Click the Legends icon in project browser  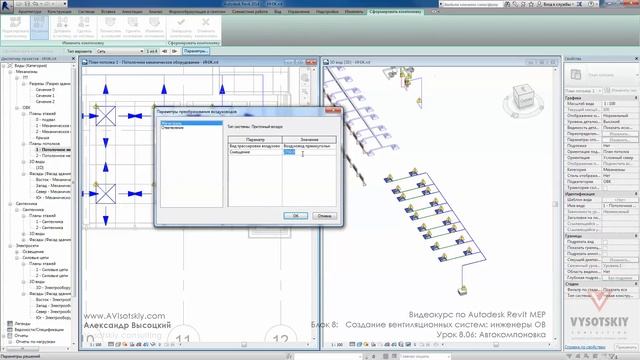pos(10,323)
